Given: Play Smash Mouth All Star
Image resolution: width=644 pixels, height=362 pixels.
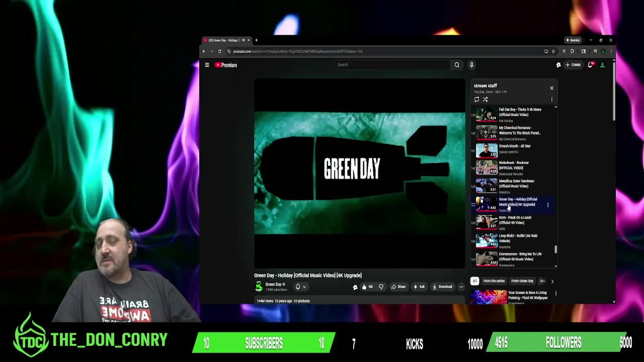Looking at the screenshot, I should pos(513,150).
